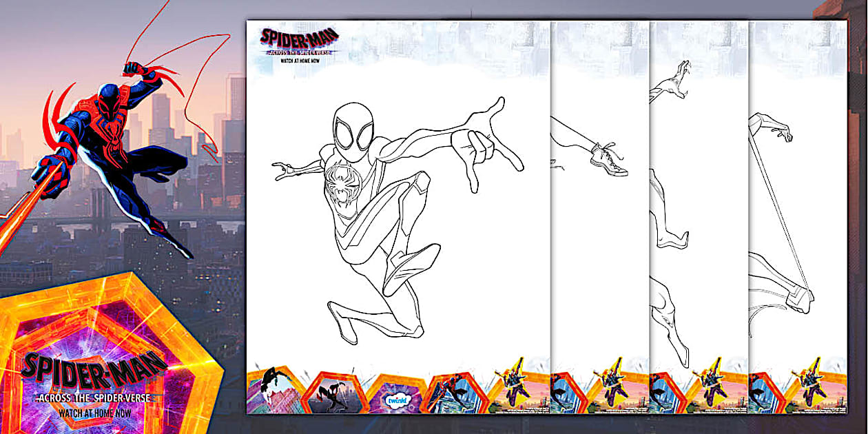Click 'ACROSS THE SPIDER-VERSE' text on orange hexagon
This screenshot has height=434, width=868.
[94, 398]
